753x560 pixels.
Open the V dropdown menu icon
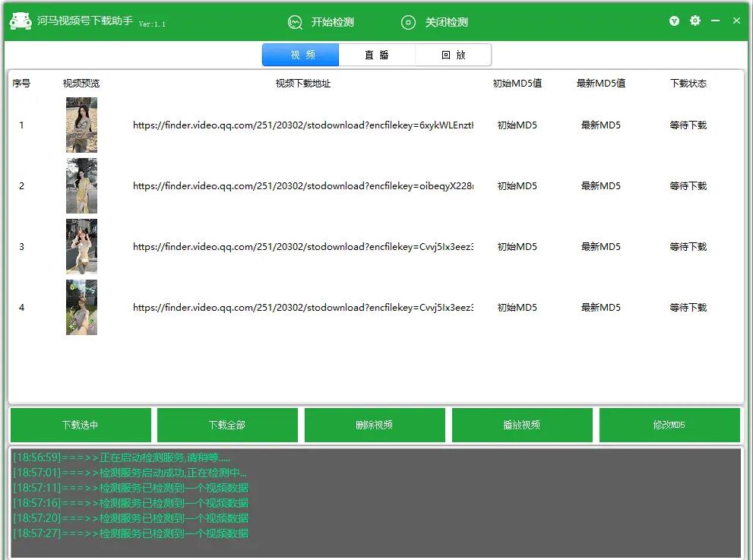(674, 21)
